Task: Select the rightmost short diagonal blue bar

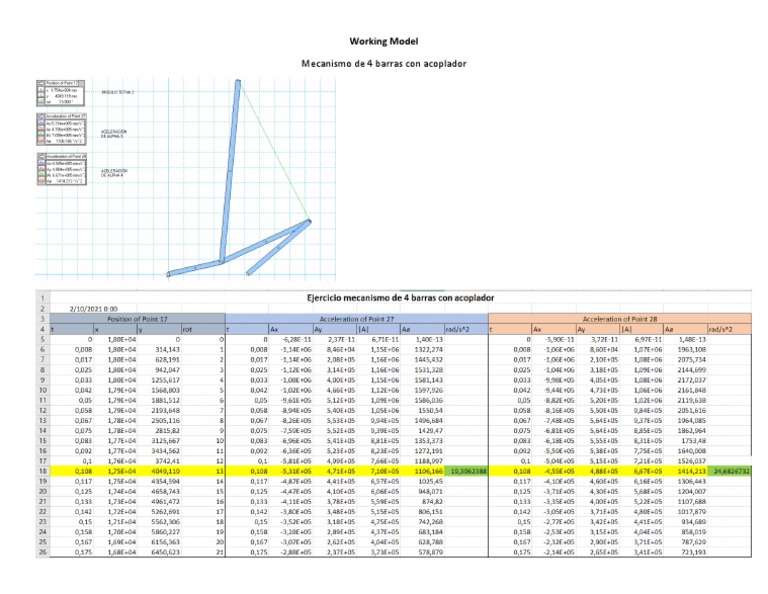Action: point(278,249)
